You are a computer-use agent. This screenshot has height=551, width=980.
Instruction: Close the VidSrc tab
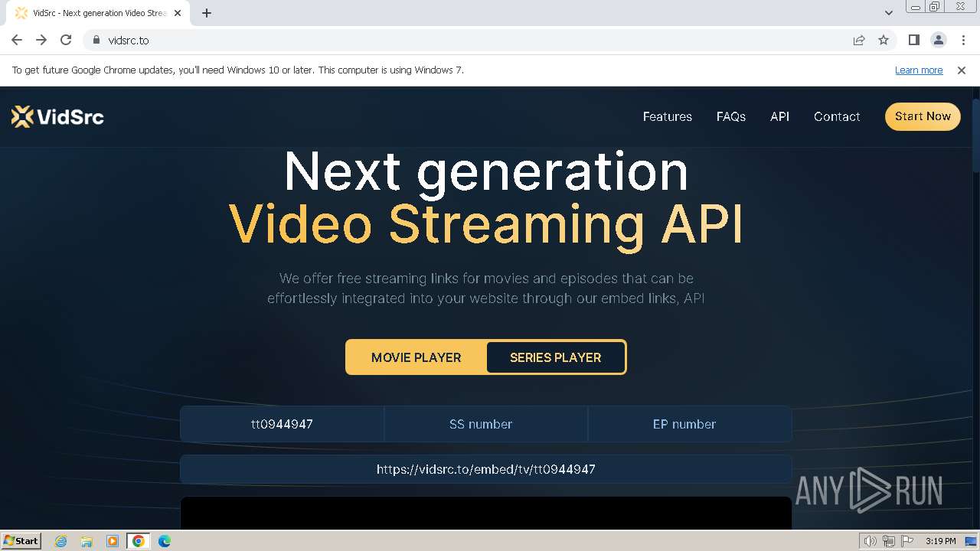point(178,13)
